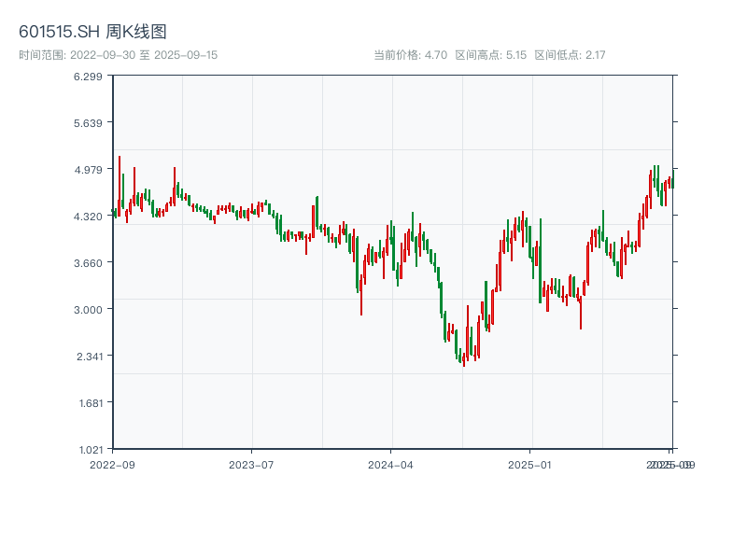Click the 601515.SH 周K线图 chart title
Image resolution: width=747 pixels, height=560 pixels.
click(x=92, y=33)
